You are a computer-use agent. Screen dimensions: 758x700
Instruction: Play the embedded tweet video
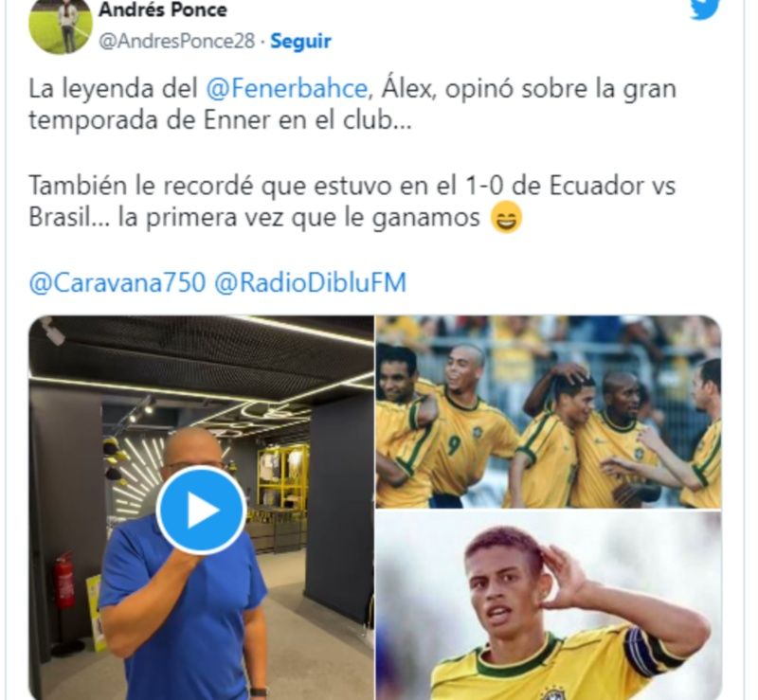click(201, 510)
